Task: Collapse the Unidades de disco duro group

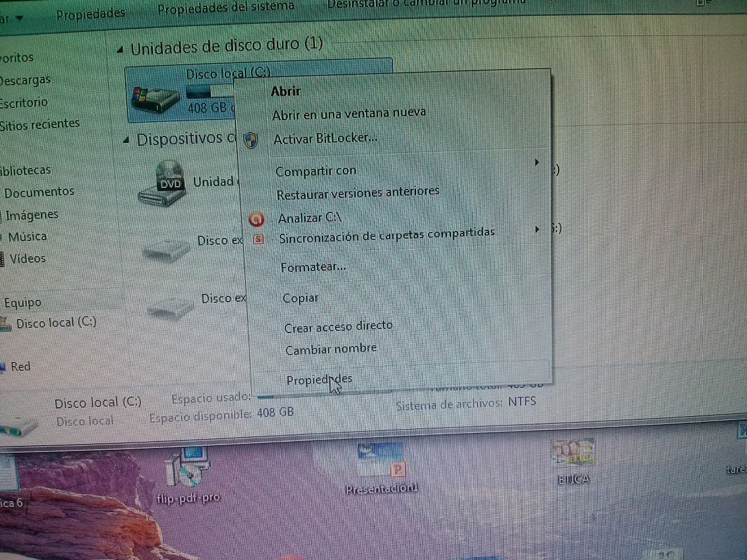Action: (x=120, y=50)
